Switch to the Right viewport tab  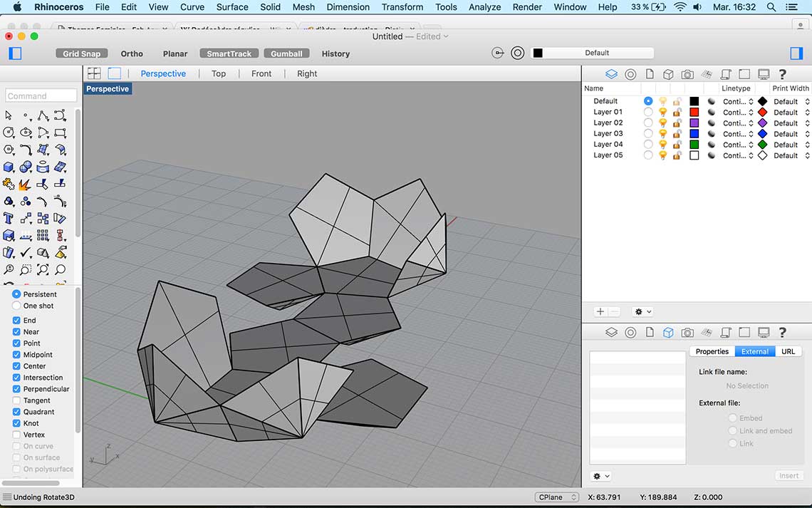click(307, 73)
